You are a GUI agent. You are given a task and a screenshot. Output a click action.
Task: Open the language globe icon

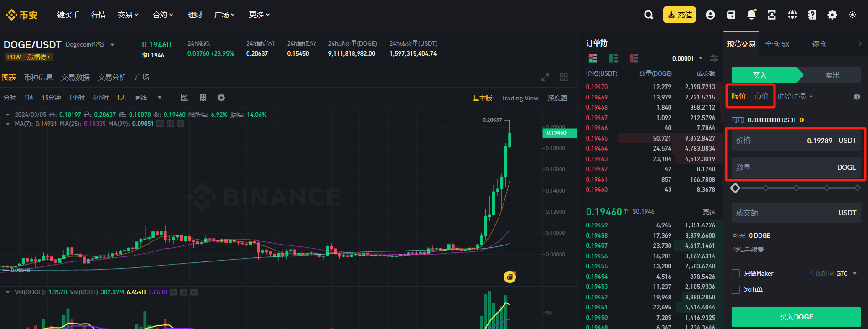[x=792, y=15]
